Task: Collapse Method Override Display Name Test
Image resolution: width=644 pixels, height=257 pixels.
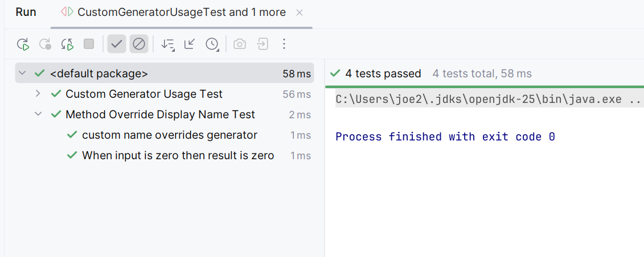Action: click(38, 114)
